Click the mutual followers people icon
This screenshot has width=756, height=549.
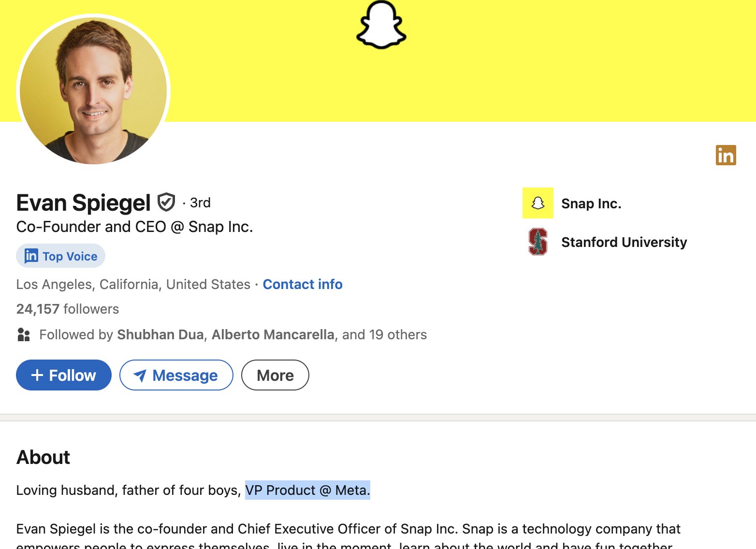(x=24, y=334)
